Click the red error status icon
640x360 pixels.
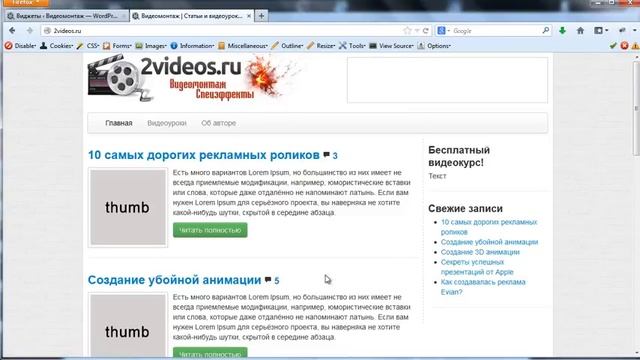(624, 46)
